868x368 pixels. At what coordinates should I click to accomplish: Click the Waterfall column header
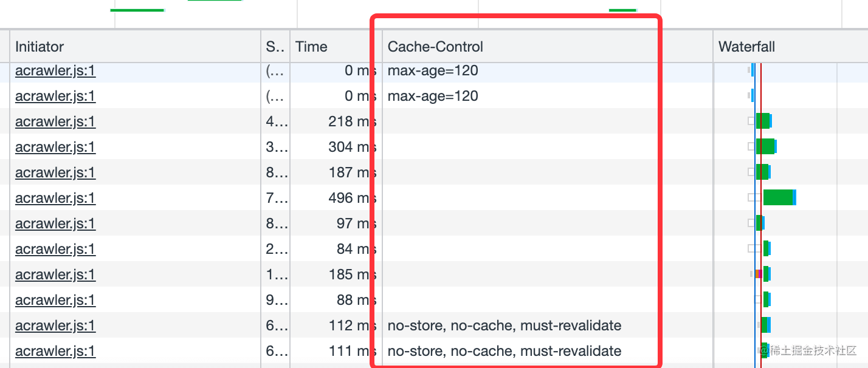coord(746,47)
